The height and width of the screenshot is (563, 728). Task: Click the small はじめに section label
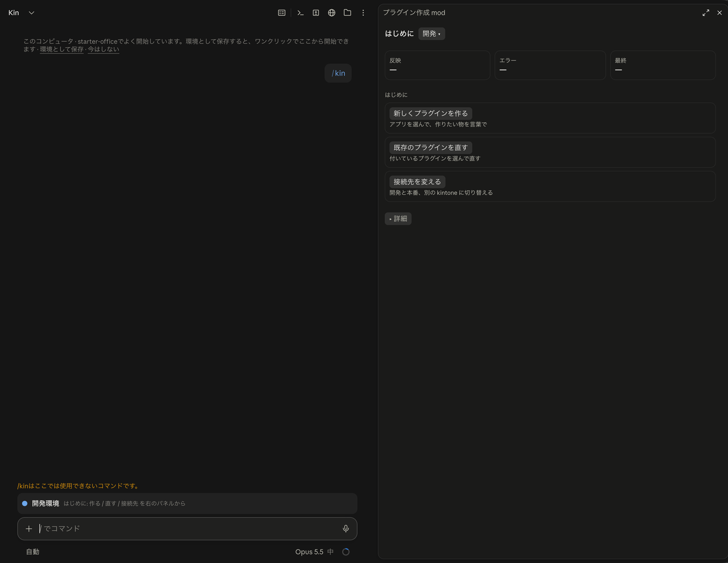coord(396,95)
